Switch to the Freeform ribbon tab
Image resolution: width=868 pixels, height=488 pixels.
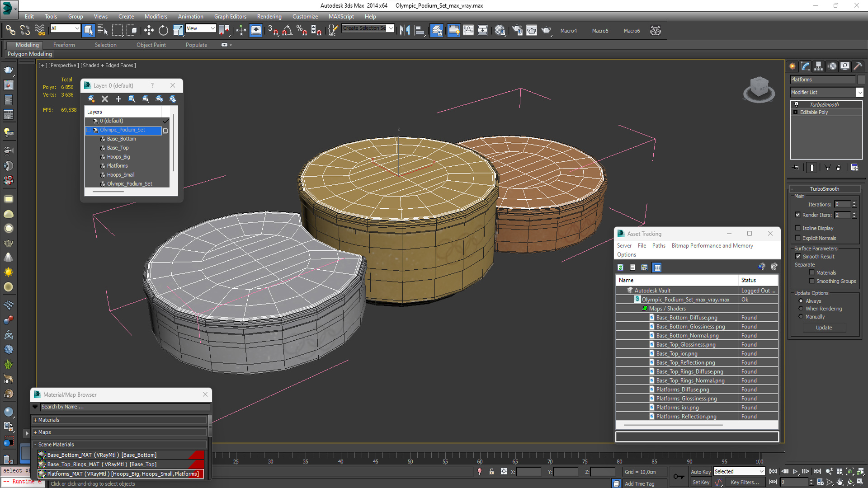point(64,45)
